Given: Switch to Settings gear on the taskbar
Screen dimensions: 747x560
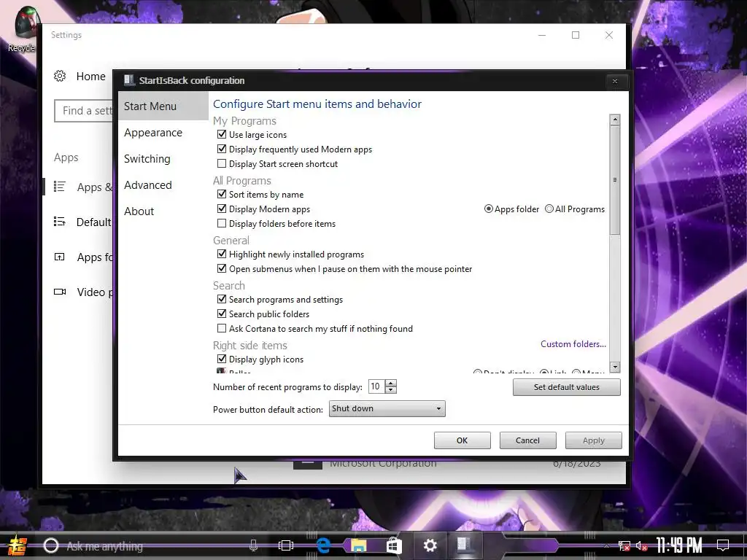Looking at the screenshot, I should point(430,545).
